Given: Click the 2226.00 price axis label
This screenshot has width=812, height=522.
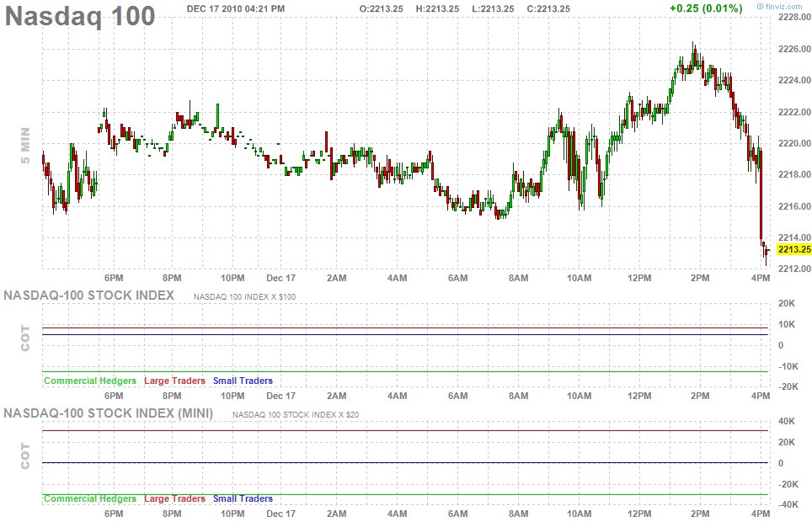Looking at the screenshot, I should pyautogui.click(x=794, y=49).
